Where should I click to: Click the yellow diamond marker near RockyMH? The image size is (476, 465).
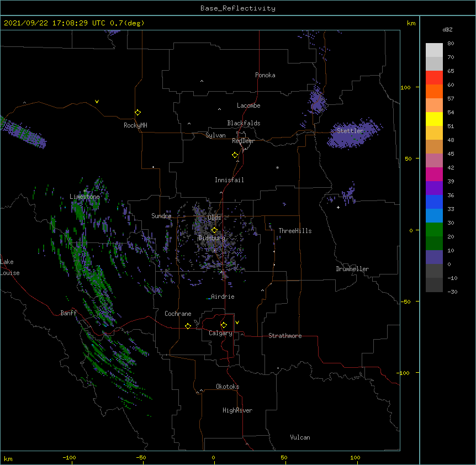click(138, 113)
